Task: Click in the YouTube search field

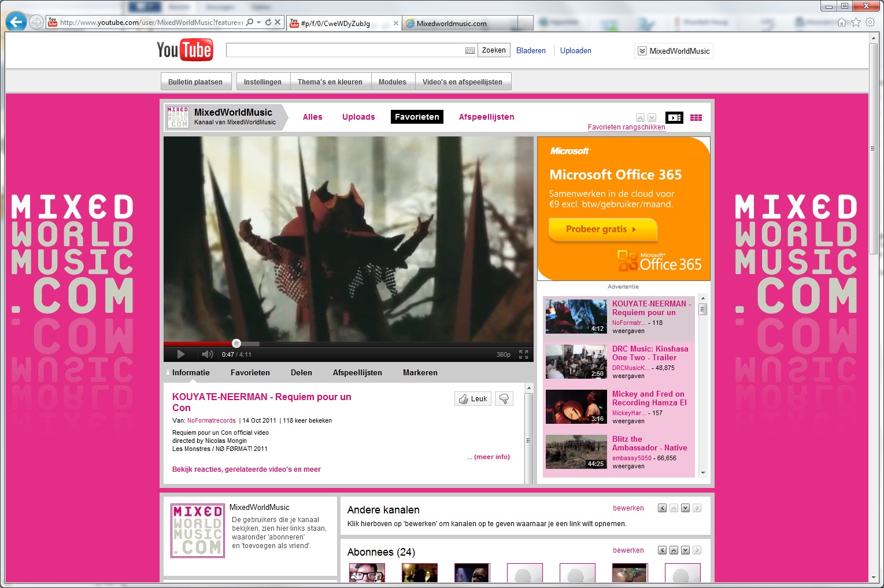Action: coord(346,50)
